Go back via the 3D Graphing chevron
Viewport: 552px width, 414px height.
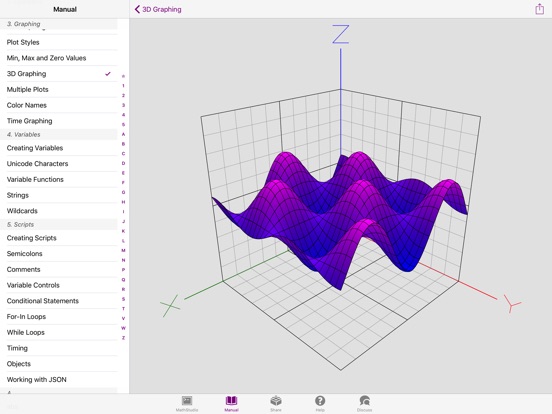(158, 9)
